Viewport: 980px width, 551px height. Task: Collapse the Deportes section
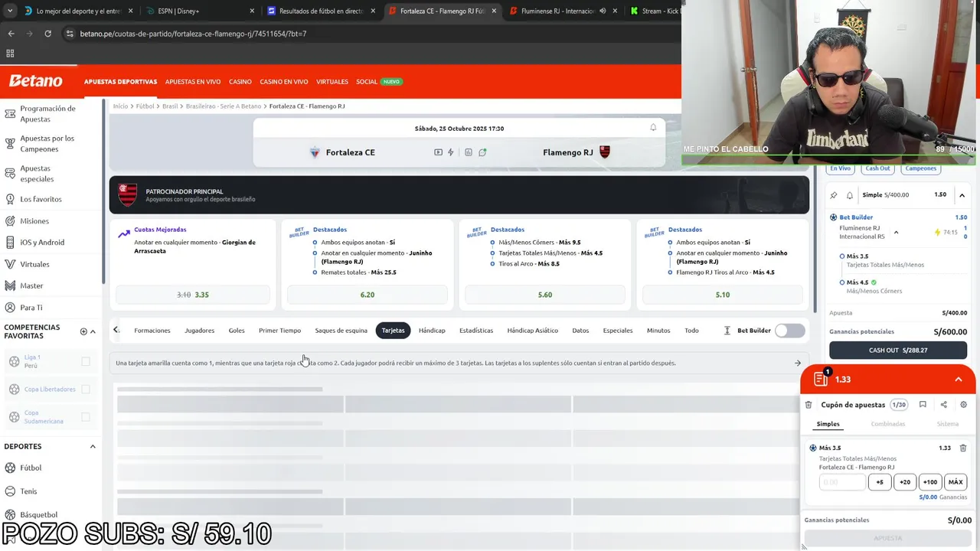click(x=93, y=446)
